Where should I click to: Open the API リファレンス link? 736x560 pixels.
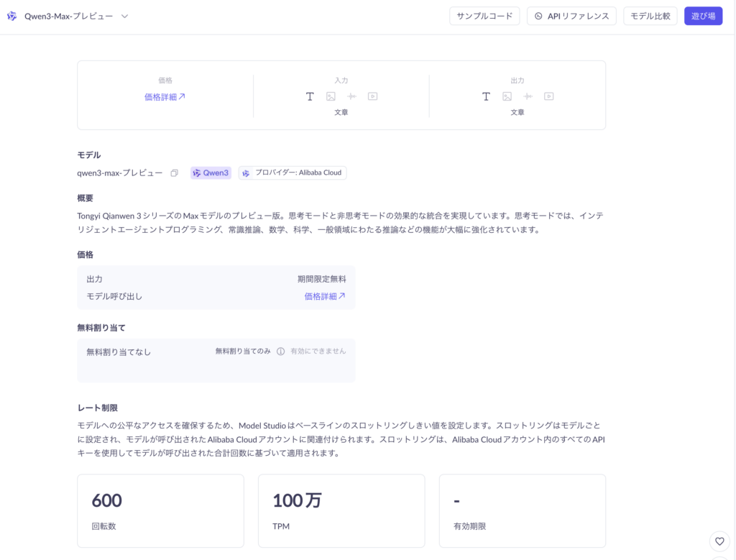pos(571,16)
